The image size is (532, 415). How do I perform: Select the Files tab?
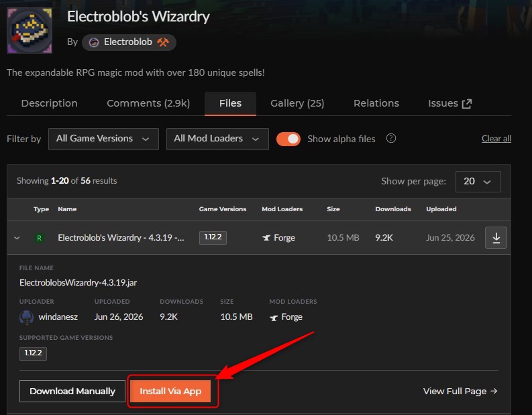(x=230, y=103)
